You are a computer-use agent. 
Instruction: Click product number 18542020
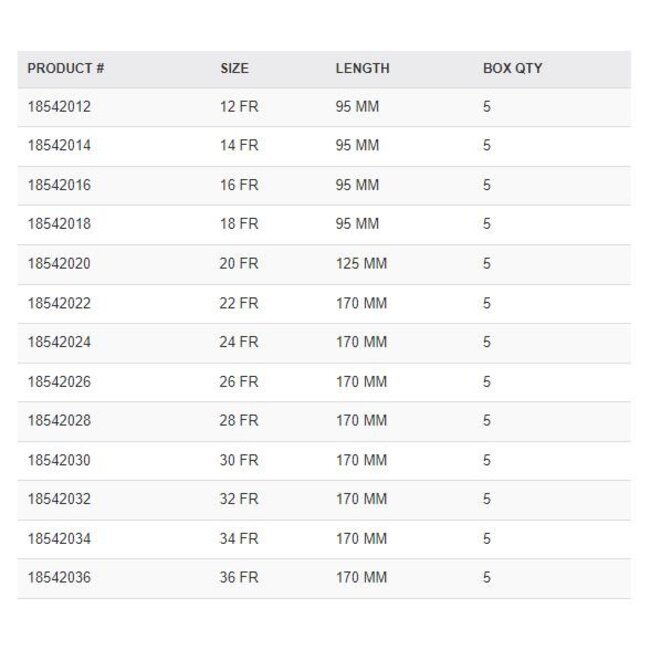(x=59, y=264)
